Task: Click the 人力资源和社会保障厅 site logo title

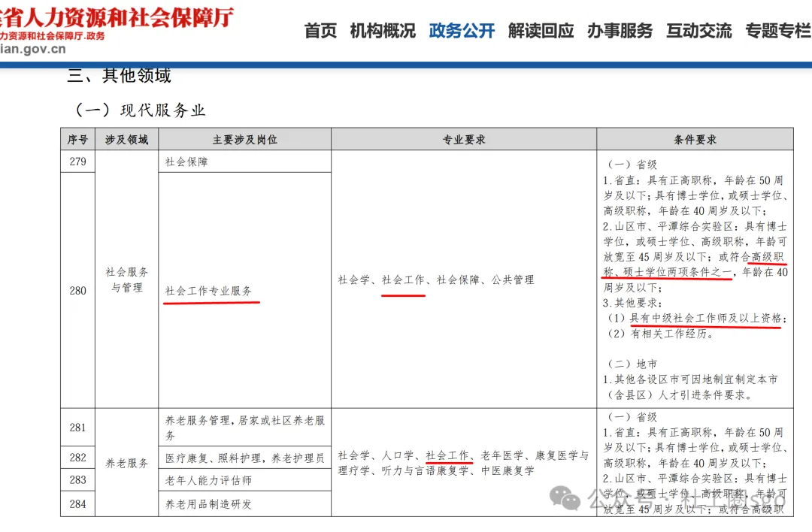Action: pos(117,17)
